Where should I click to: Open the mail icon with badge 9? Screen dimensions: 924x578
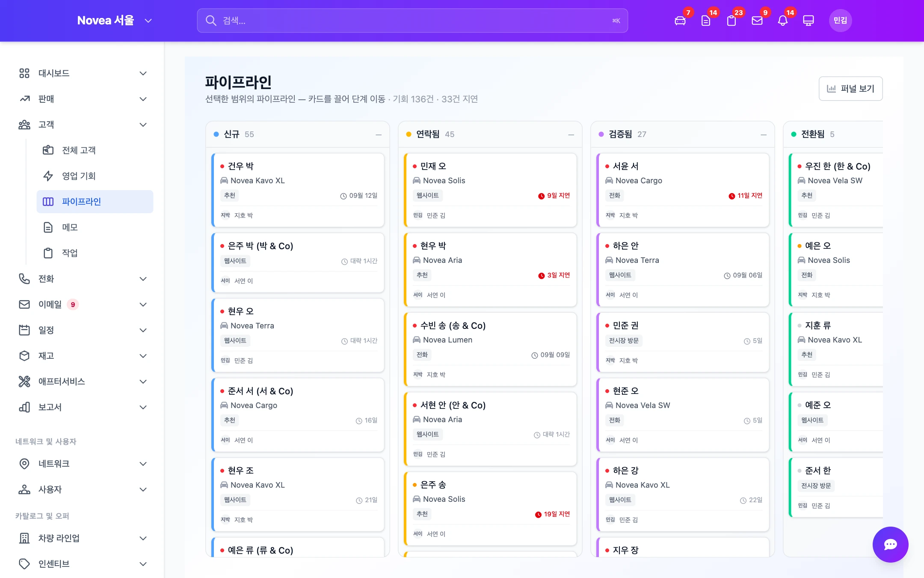[x=757, y=21]
